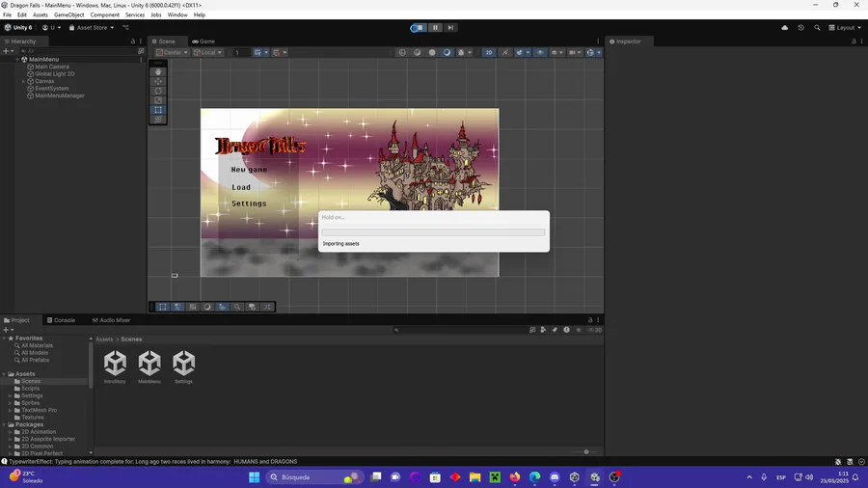Expand the Sprites folder in Project
Image resolution: width=868 pixels, height=488 pixels.
(10, 403)
